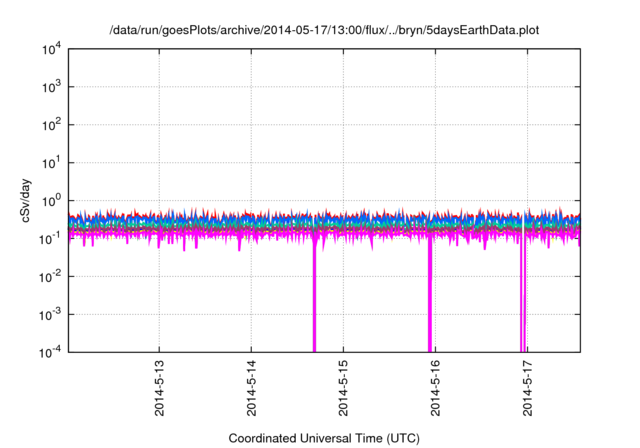Select the 2014-5-16 x-axis date label

[x=436, y=388]
